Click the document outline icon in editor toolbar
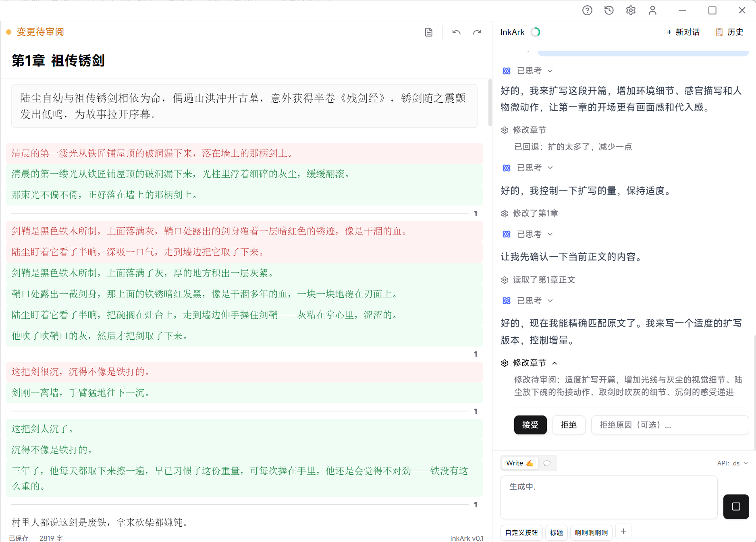 click(x=429, y=32)
